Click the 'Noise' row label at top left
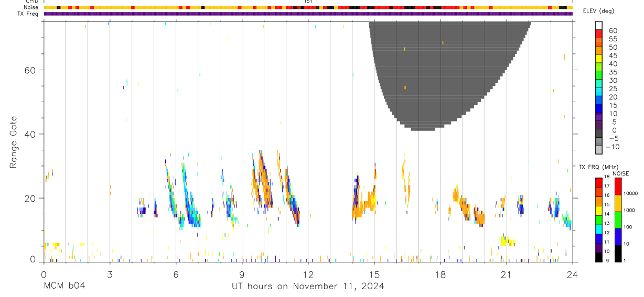The height and width of the screenshot is (297, 644). pyautogui.click(x=31, y=7)
